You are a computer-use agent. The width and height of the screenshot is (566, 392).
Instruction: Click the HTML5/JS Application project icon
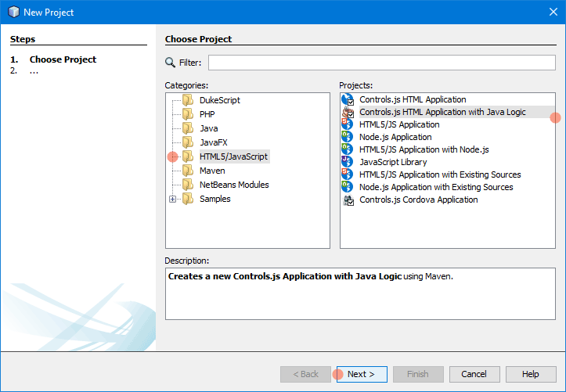tap(348, 124)
